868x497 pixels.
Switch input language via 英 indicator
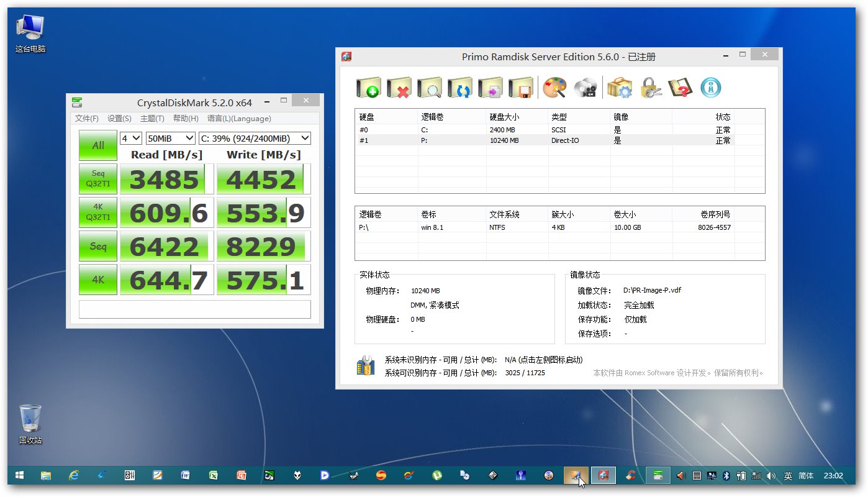point(788,476)
